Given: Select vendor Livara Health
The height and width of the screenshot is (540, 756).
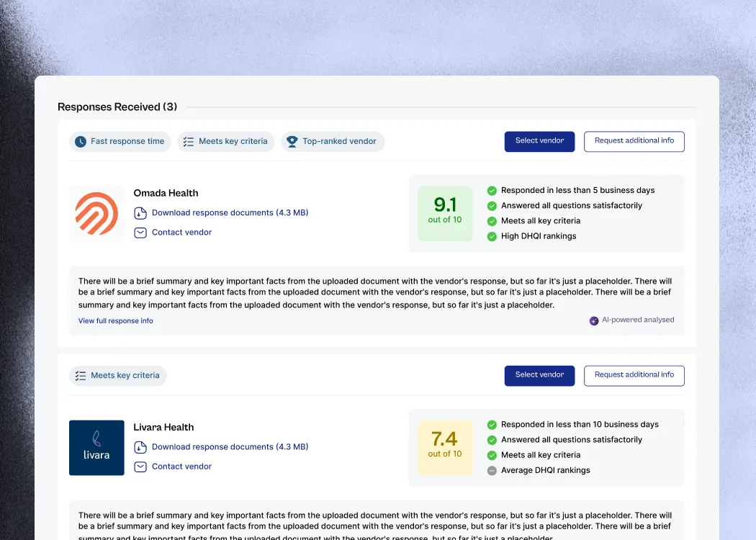Looking at the screenshot, I should coord(539,376).
